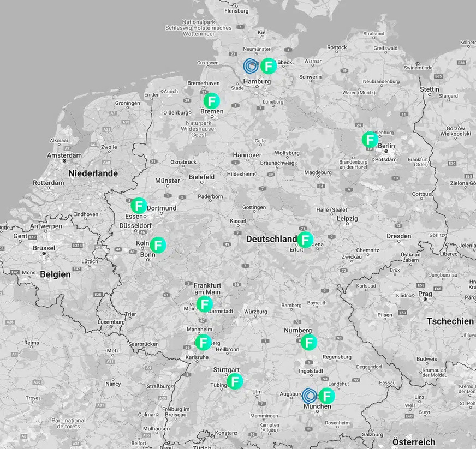Select the green F marker near Bremen
476x449 pixels.
pyautogui.click(x=211, y=100)
